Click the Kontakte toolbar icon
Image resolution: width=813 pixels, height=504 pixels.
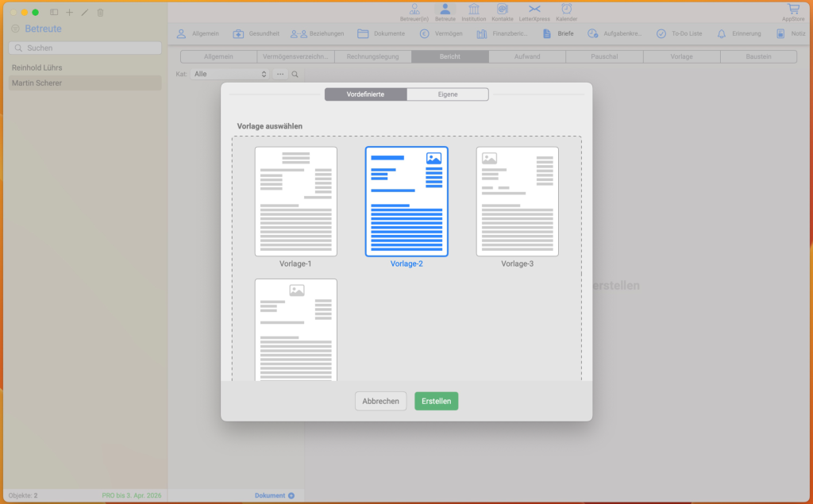pyautogui.click(x=502, y=10)
